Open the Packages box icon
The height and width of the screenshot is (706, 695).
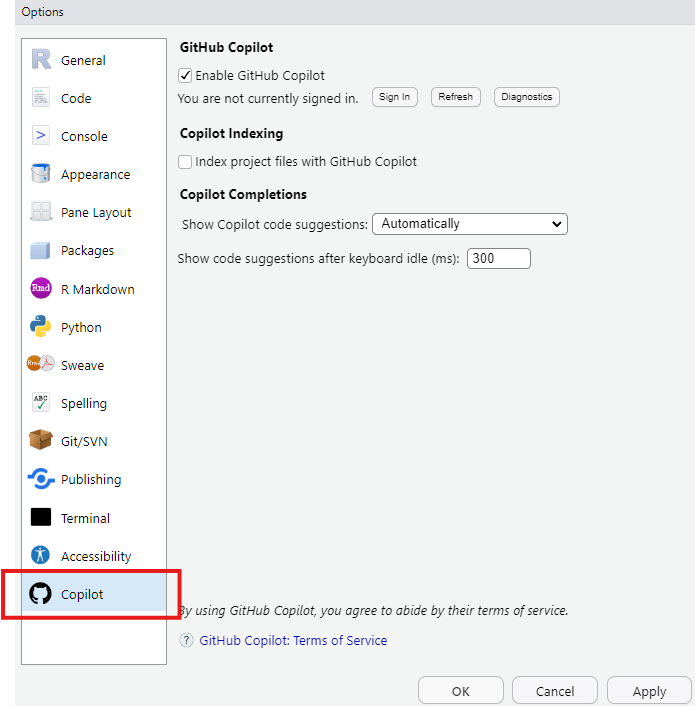41,251
